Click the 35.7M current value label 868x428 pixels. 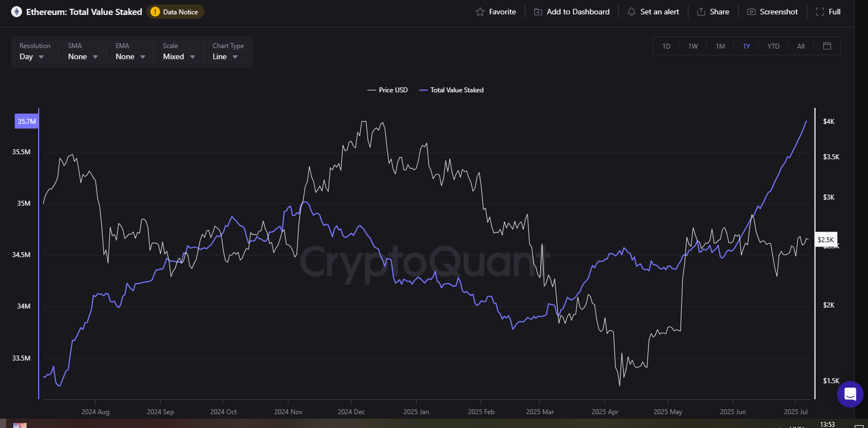tap(27, 121)
